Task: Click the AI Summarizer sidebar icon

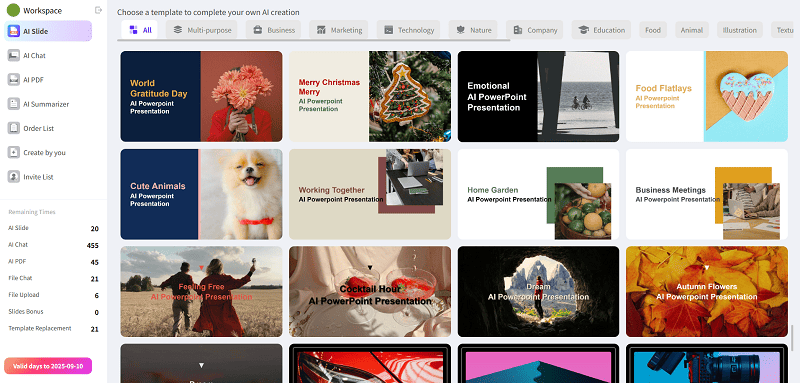Action: [14, 104]
